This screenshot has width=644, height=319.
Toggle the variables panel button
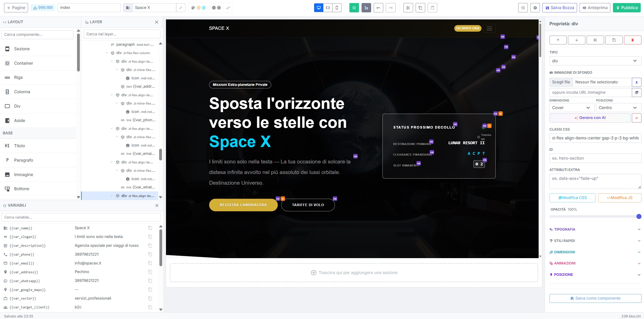354,8
